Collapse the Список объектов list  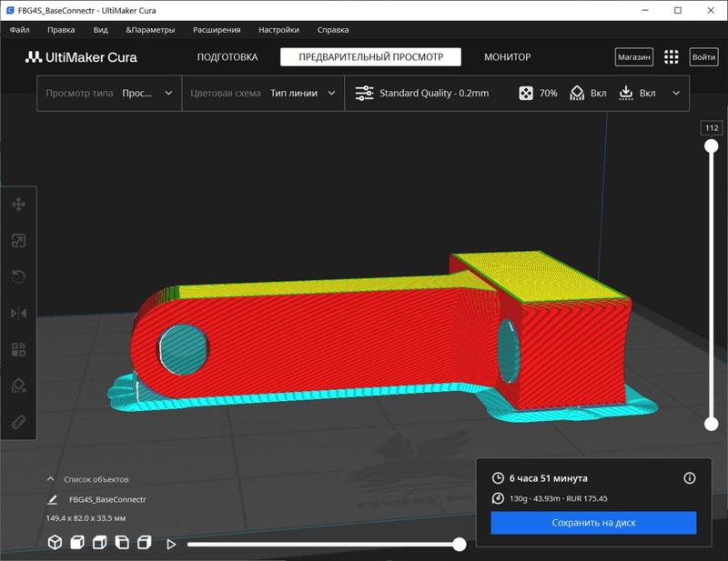click(x=51, y=479)
